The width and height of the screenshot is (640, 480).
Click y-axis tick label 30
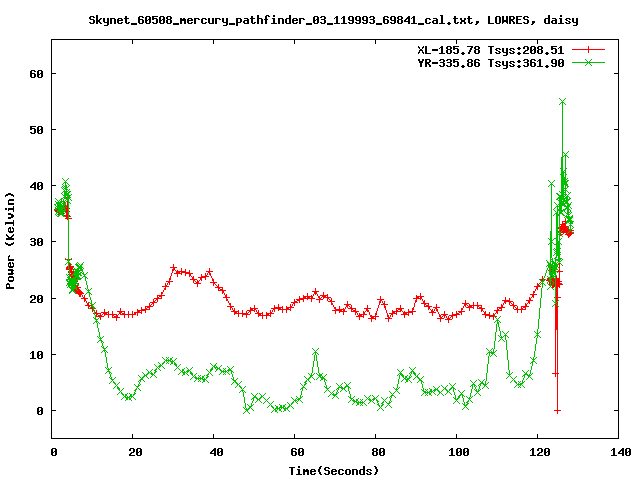(36, 242)
